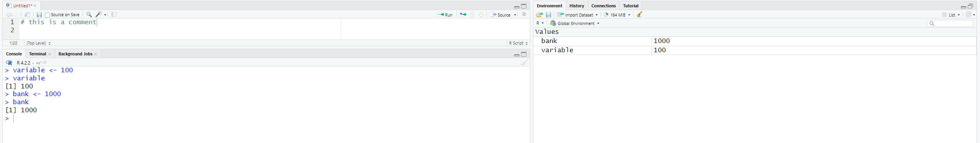Click cursor position 1:20 indicator
The width and height of the screenshot is (980, 143).
pos(13,43)
